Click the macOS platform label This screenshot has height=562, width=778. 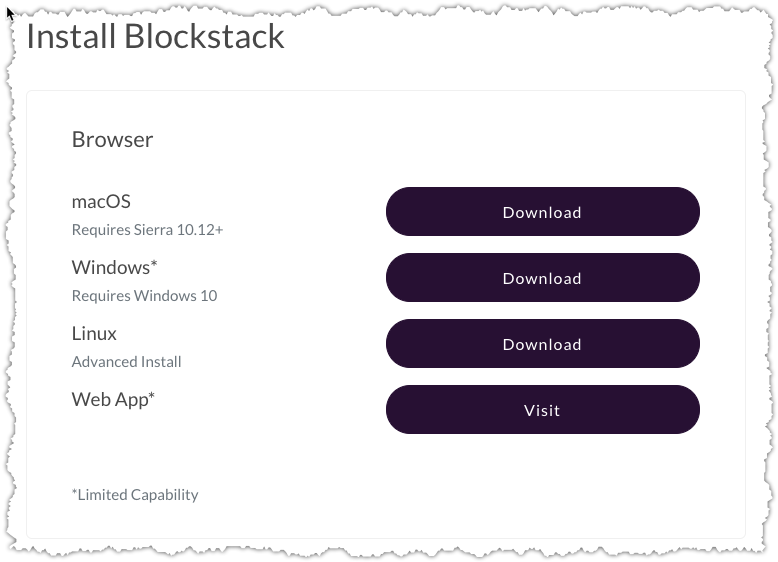click(x=101, y=201)
